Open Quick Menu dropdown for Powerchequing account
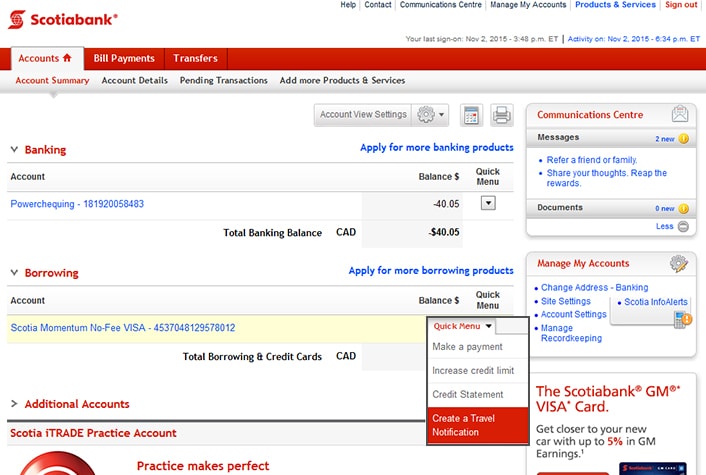Image resolution: width=706 pixels, height=475 pixels. pyautogui.click(x=488, y=203)
